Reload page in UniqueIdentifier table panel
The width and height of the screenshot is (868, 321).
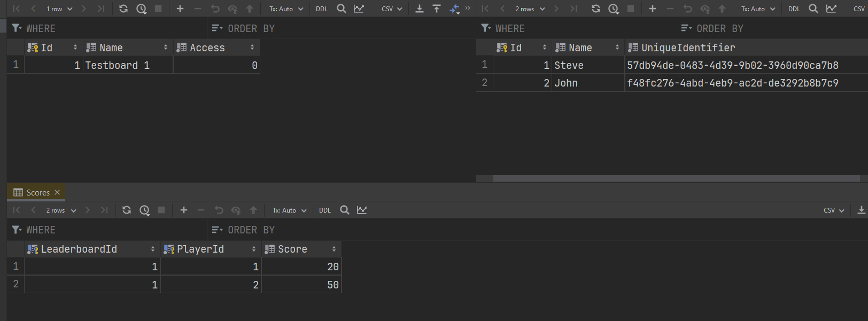[596, 9]
